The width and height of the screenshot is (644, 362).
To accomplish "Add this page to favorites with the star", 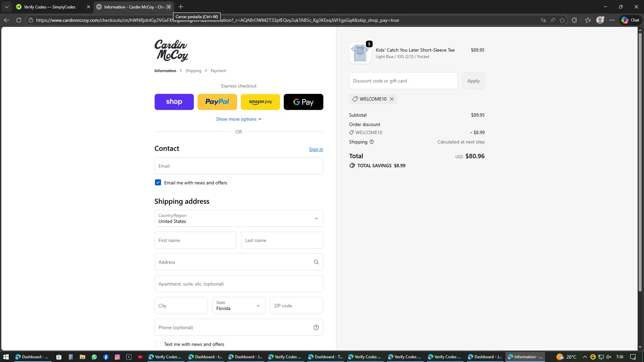I will click(562, 20).
